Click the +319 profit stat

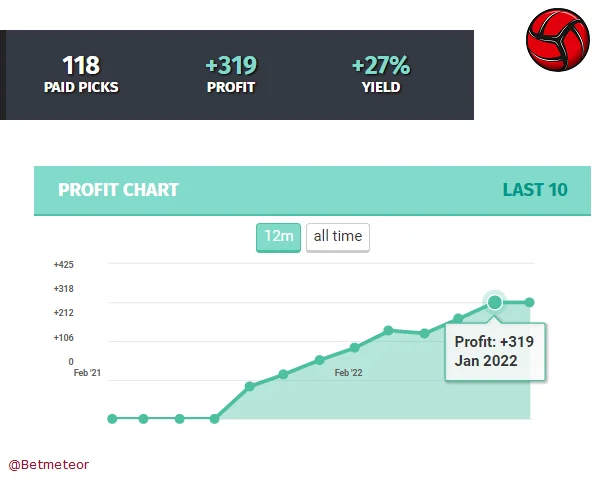click(x=231, y=75)
